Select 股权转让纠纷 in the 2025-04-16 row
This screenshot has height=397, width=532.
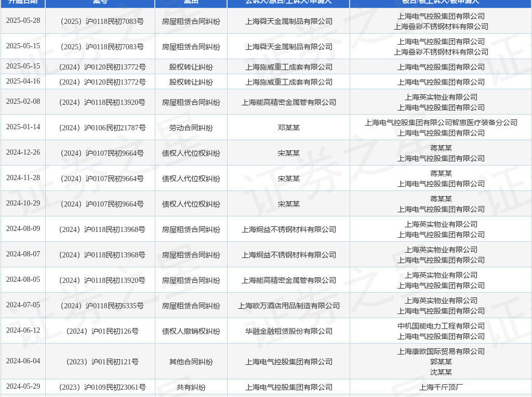[191, 82]
